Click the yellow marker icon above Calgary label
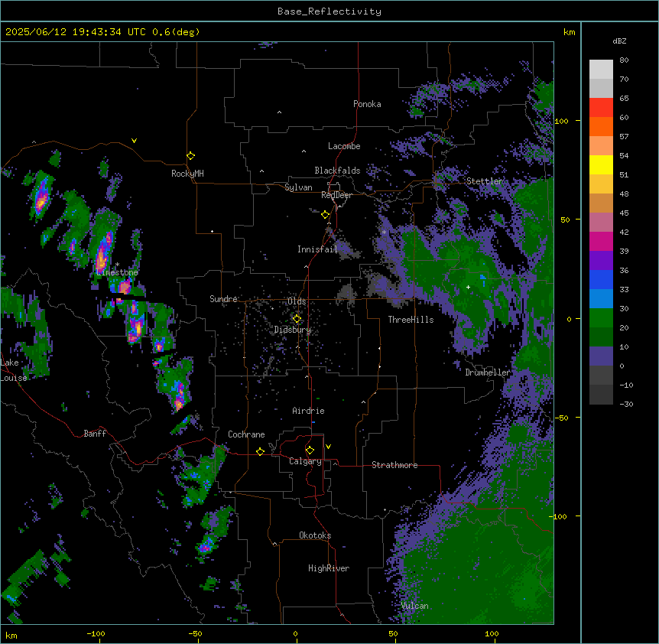Image resolution: width=659 pixels, height=644 pixels. (x=310, y=450)
